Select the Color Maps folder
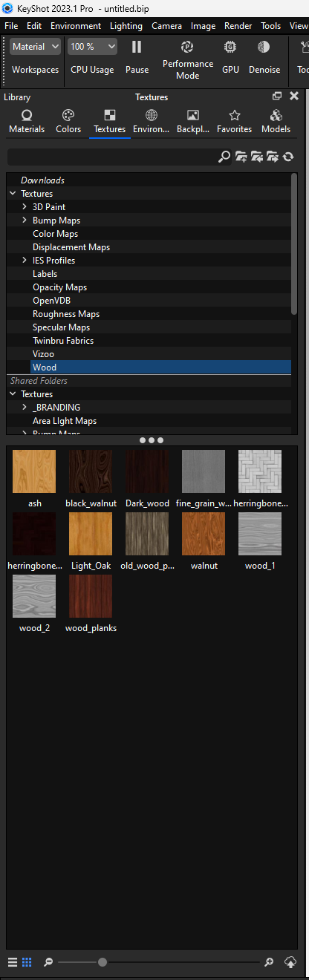309x980 pixels. pos(55,234)
